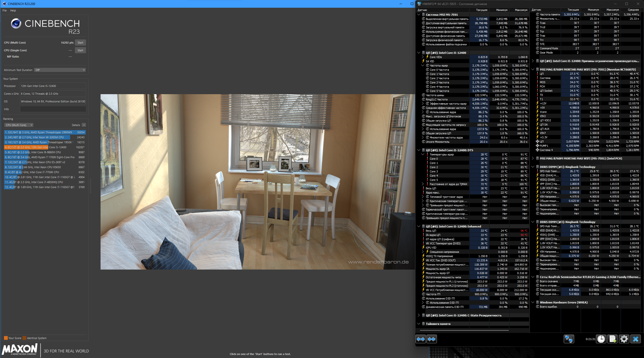Close sensors with blue X icon
The image size is (644, 358).
(x=636, y=339)
